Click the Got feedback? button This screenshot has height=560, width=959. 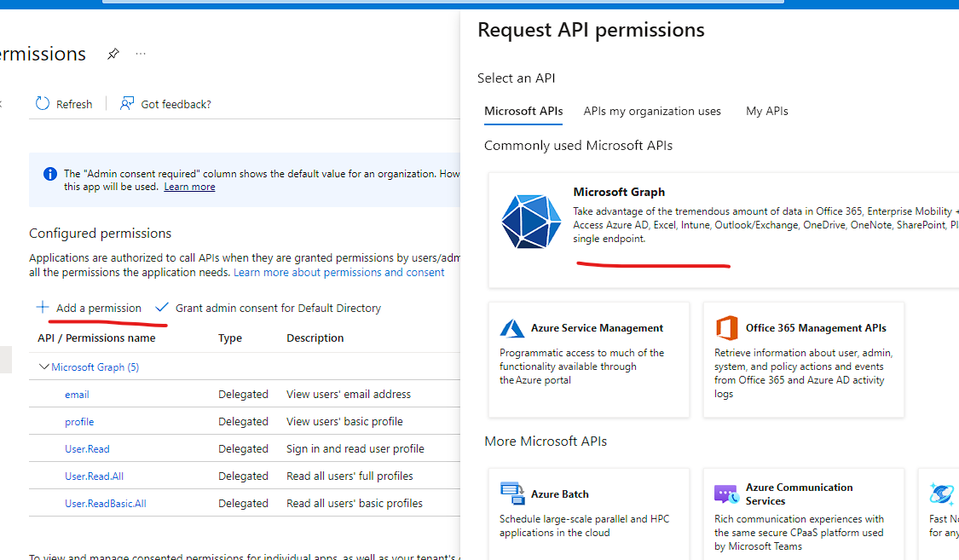click(x=165, y=104)
